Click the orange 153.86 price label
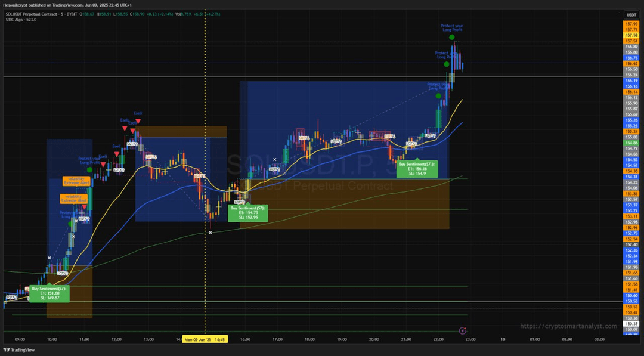The width and height of the screenshot is (644, 356). tap(631, 193)
